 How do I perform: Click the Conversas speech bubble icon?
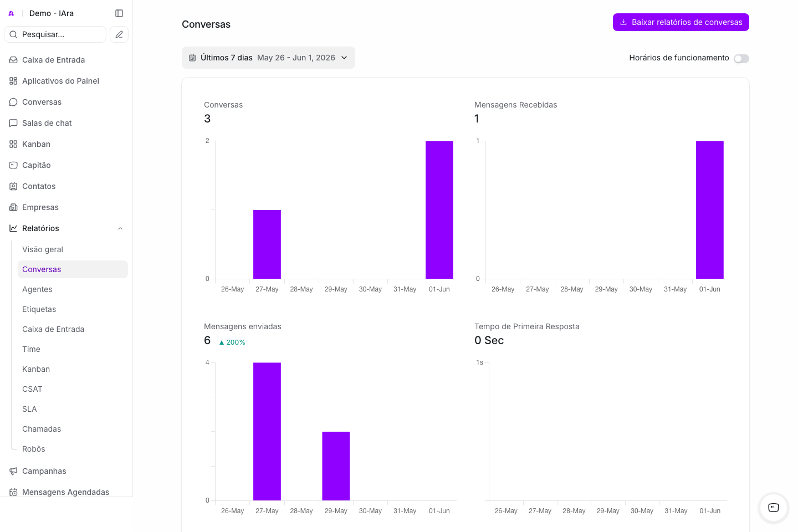tap(13, 102)
